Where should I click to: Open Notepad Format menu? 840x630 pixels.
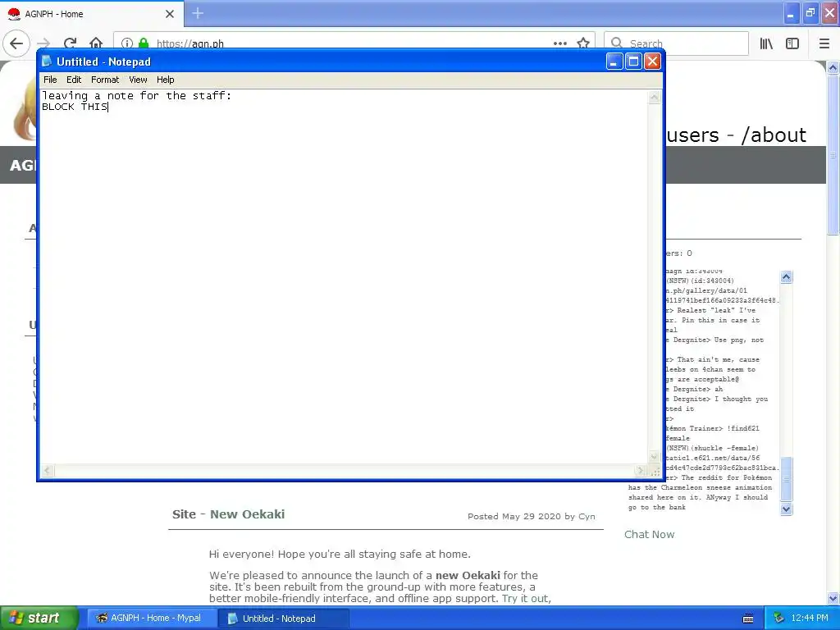click(105, 80)
